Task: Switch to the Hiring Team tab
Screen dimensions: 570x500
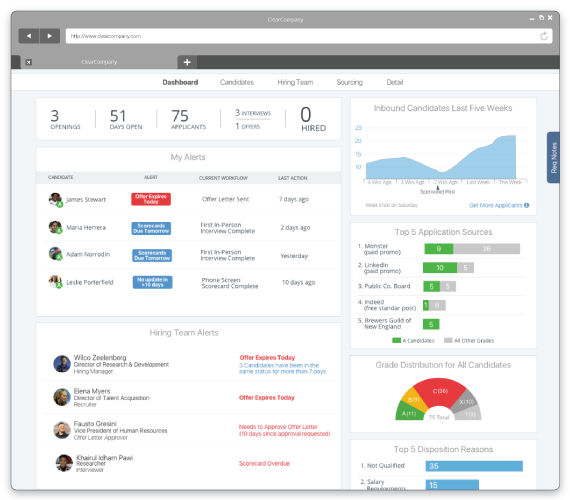Action: (295, 82)
